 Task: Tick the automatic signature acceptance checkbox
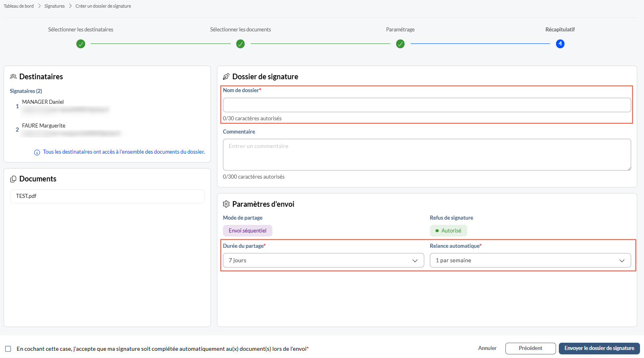pos(8,349)
